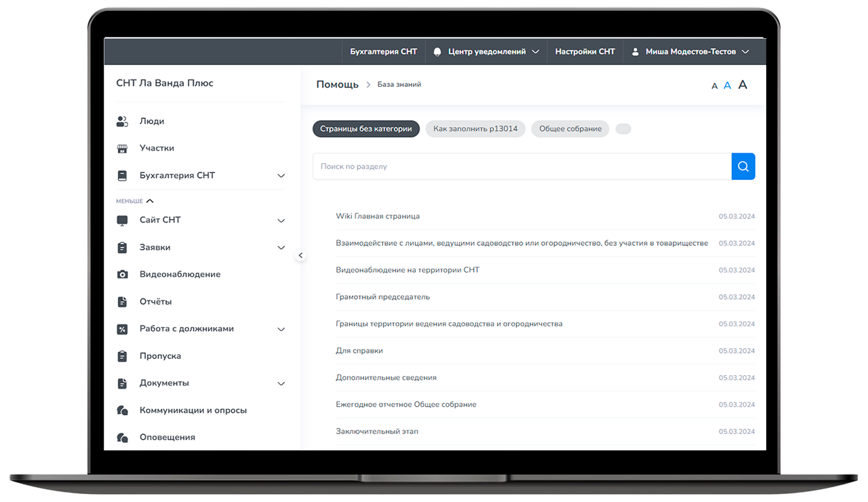Click the blue search magnifier button
Screen dimensions: 868x502
coord(743,166)
